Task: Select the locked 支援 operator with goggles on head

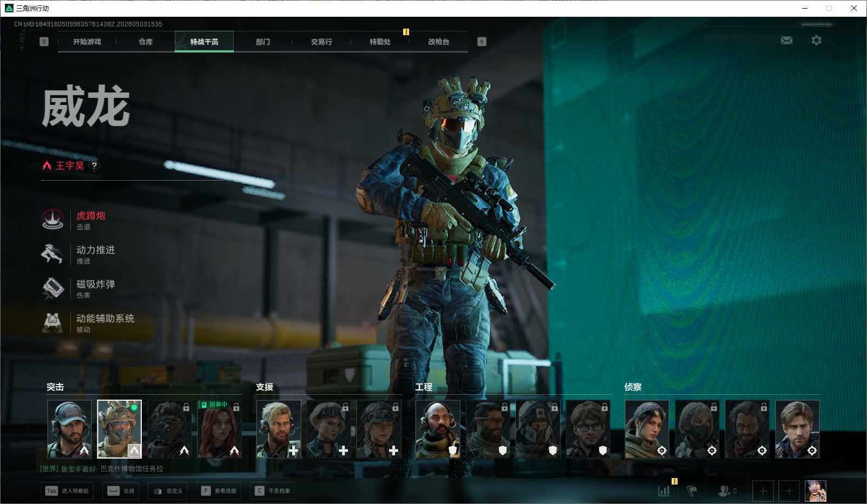Action: click(x=329, y=429)
